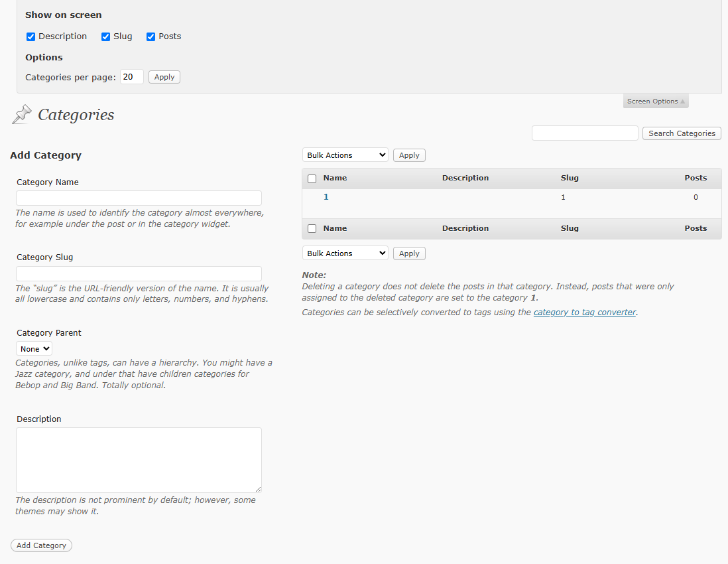728x564 pixels.
Task: Uncheck the Description show-on-screen checkbox
Action: coord(30,36)
